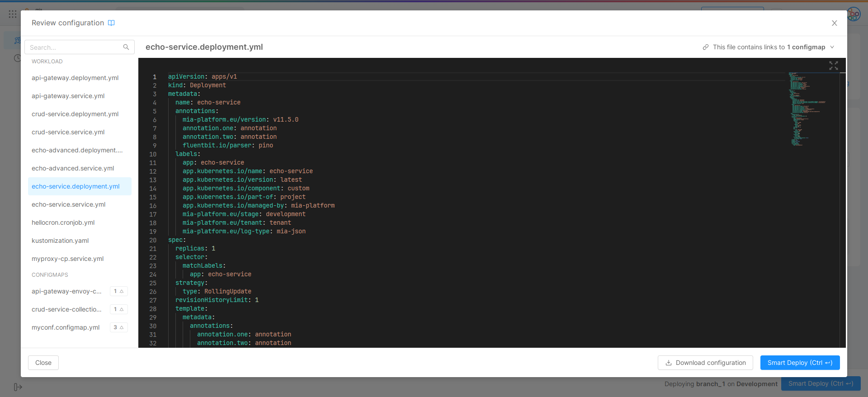Select myproxy-cp.service.yml file
This screenshot has height=397, width=868.
(68, 259)
